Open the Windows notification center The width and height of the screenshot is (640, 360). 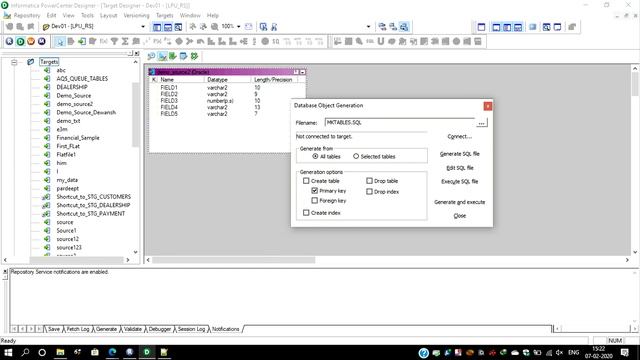point(624,352)
